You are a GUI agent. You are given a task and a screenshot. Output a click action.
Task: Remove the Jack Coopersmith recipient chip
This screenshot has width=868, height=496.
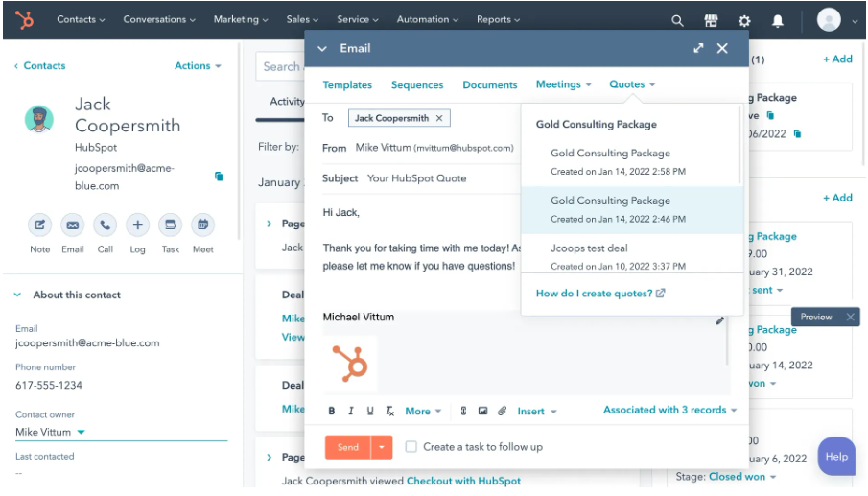coord(439,118)
